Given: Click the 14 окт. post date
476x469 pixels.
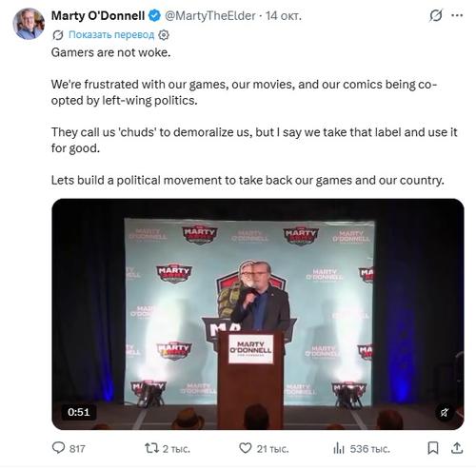Looking at the screenshot, I should [284, 15].
